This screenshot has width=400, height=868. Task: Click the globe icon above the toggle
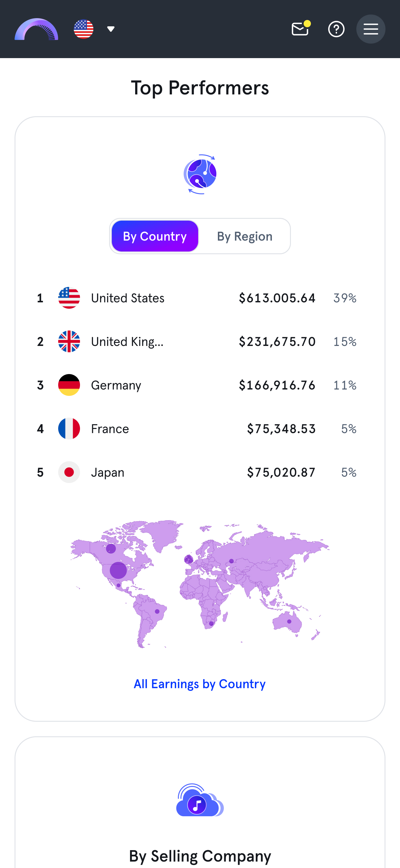click(200, 174)
